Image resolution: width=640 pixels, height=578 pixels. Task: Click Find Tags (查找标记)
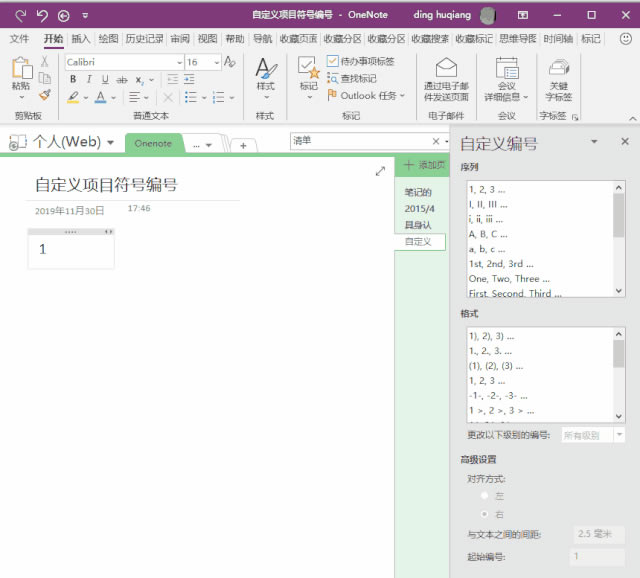(x=352, y=78)
